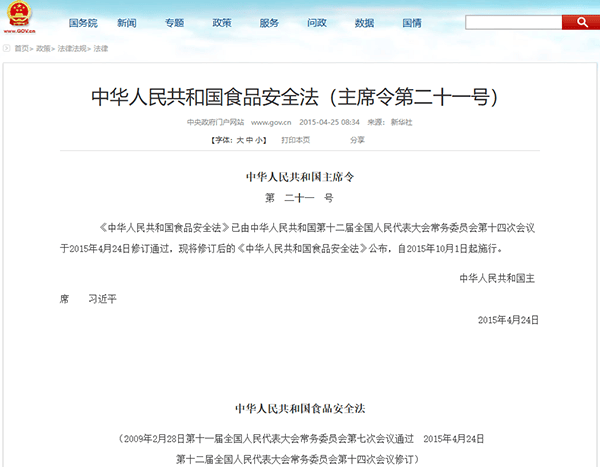Click the final 法律 breadcrumb link
Image resolution: width=600 pixels, height=467 pixels.
(101, 47)
